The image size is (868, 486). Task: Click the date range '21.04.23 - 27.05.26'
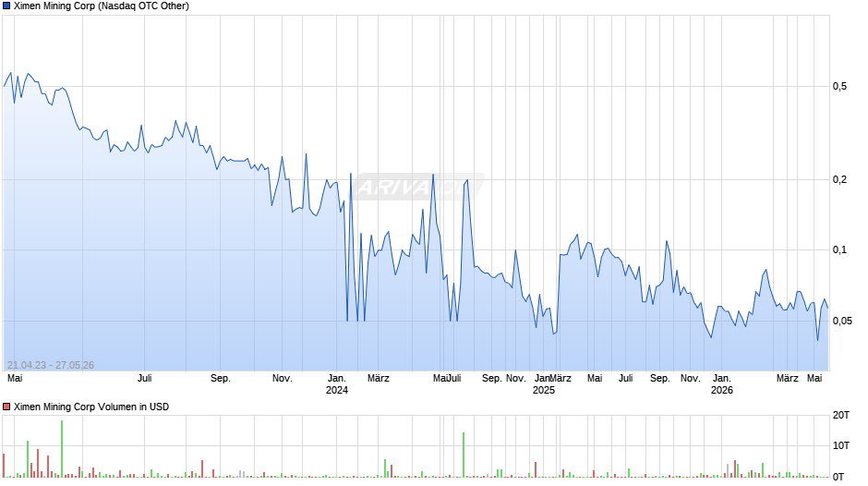pos(51,365)
